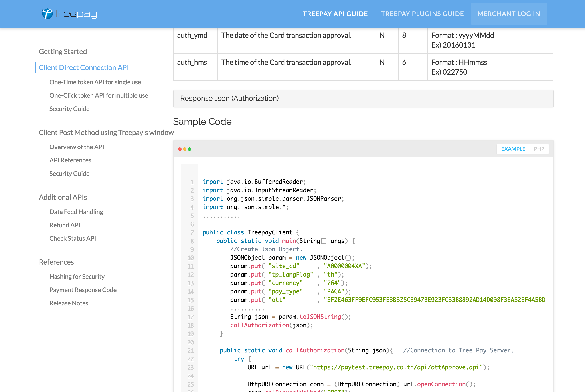Screen dimensions: 585x392
Task: Click the 'Format : yyyyMMdd' cell text
Action: tap(462, 35)
